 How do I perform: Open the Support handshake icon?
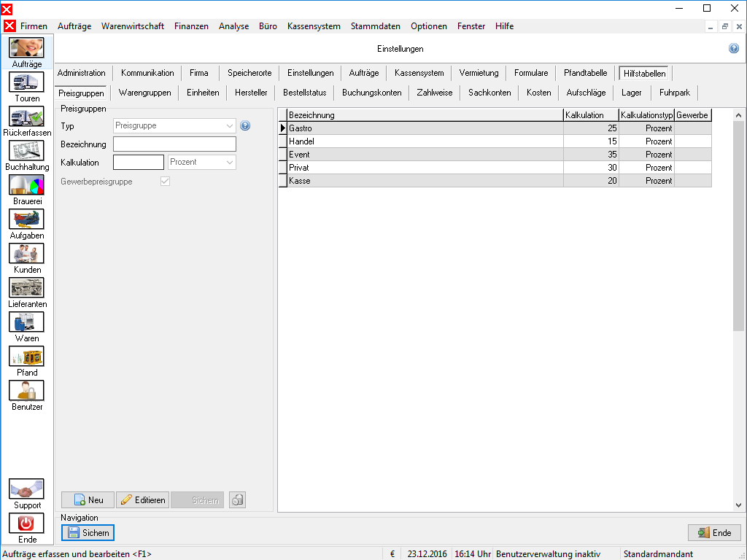tap(27, 489)
